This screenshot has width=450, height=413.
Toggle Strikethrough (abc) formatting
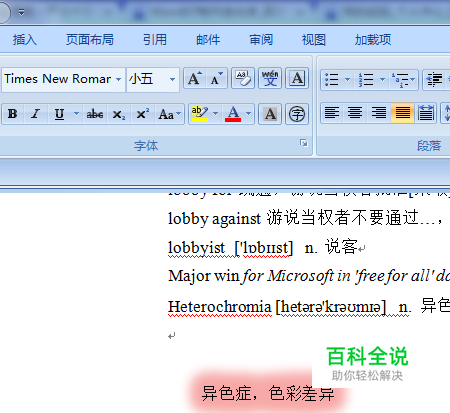[95, 114]
